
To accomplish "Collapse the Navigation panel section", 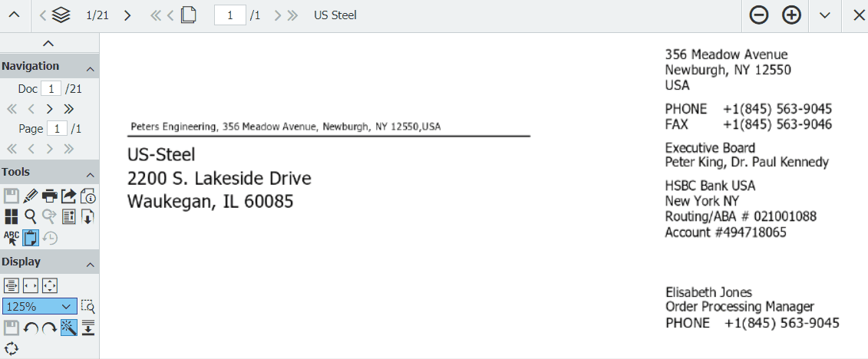I will 90,67.
